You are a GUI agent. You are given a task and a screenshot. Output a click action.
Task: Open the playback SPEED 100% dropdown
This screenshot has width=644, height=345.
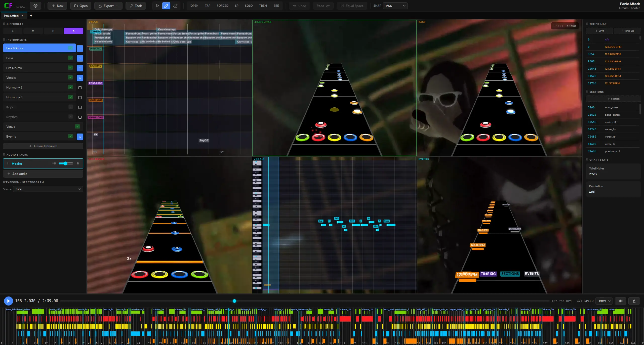(604, 301)
